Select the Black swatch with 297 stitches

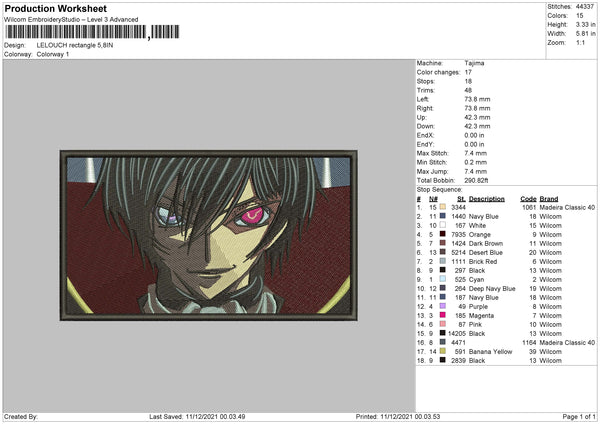[443, 270]
